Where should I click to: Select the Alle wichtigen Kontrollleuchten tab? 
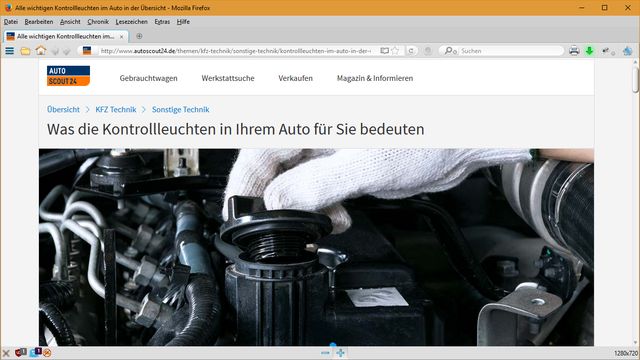point(65,36)
